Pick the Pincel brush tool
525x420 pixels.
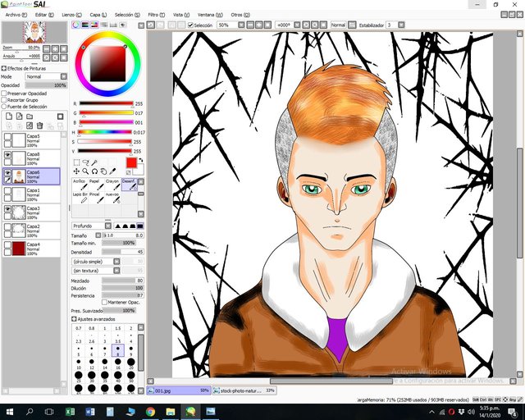click(x=96, y=198)
